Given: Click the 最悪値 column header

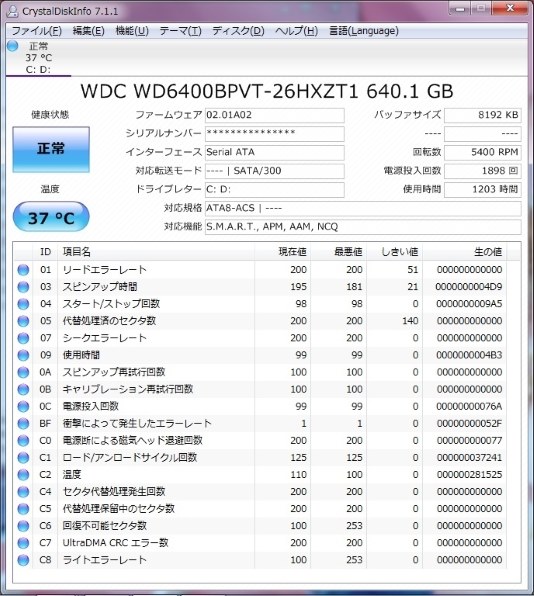Looking at the screenshot, I should [338, 252].
